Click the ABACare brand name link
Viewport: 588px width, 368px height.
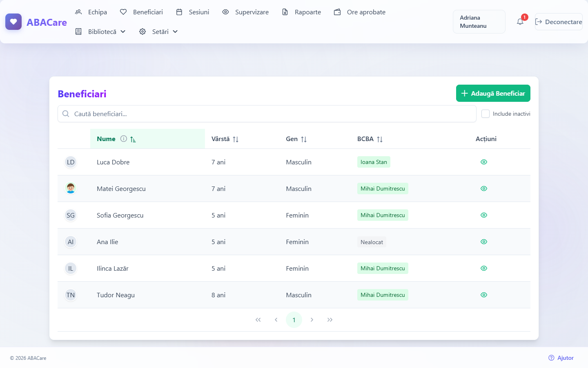click(47, 22)
